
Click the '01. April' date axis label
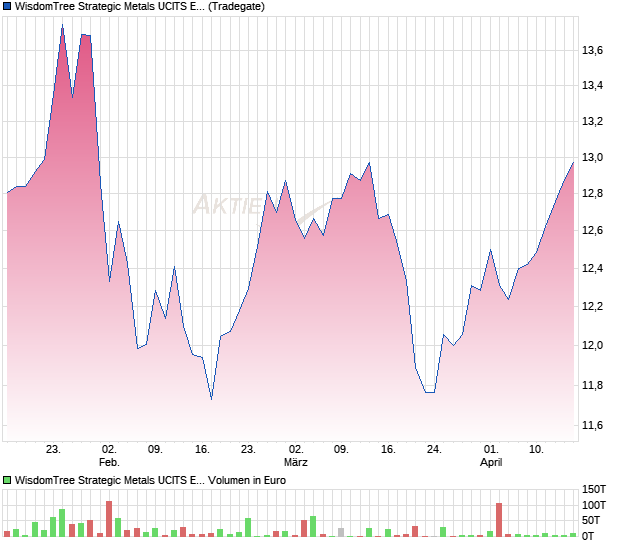[x=491, y=455]
